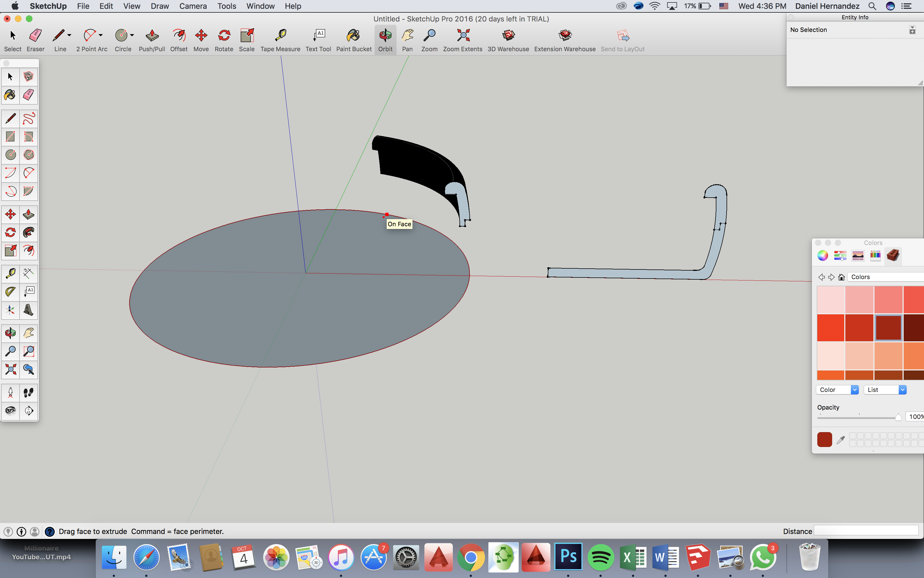Click the current color preview swatch

tap(824, 440)
